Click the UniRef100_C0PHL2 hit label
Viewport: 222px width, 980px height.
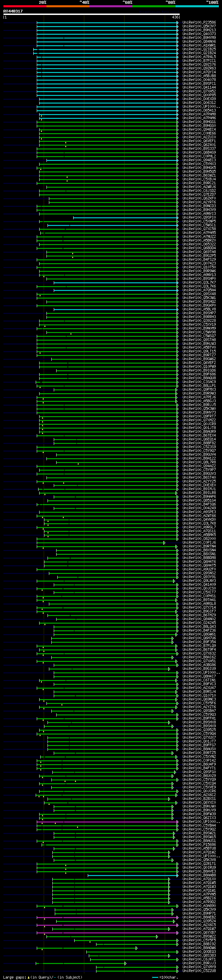tap(199, 156)
